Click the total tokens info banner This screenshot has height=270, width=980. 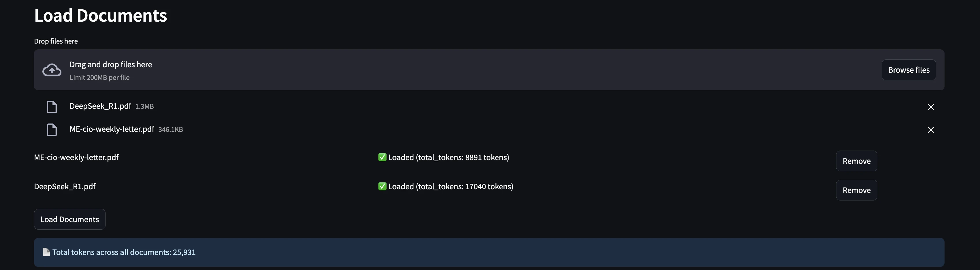point(489,252)
